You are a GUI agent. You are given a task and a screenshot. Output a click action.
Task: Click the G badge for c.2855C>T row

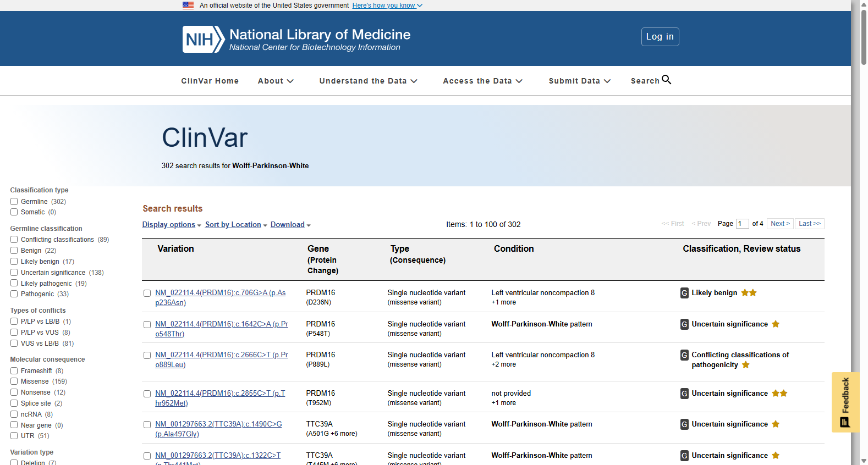(684, 394)
